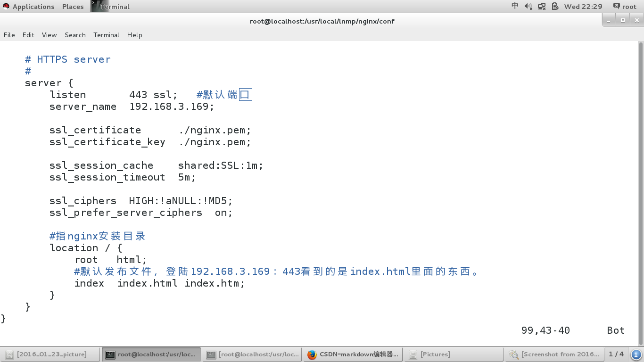Screen dimensions: 644x362
Task: Click the terminal vertical scrollbar
Action: 641,193
